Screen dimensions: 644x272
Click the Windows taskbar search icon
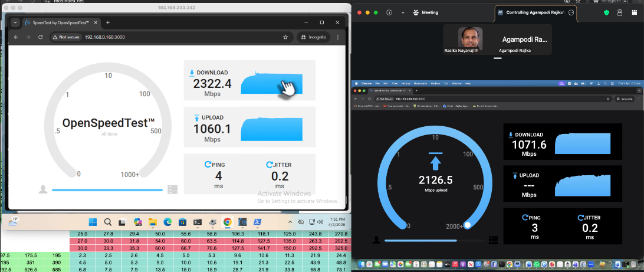point(108,222)
